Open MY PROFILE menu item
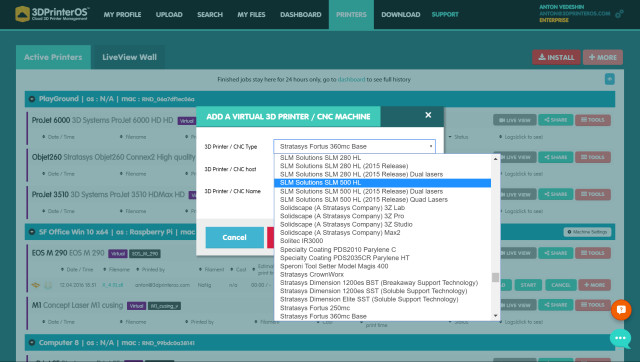Screen dimensions: 640x362 click(122, 15)
